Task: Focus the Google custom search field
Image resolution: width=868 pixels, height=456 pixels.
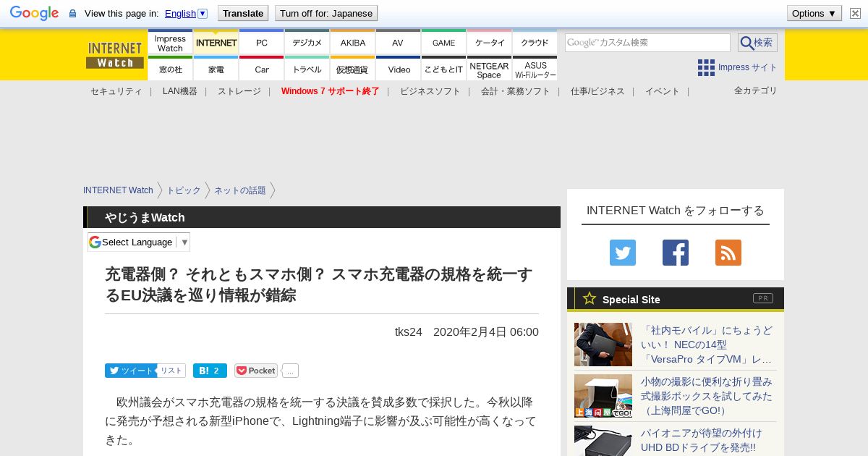Action: pos(647,43)
